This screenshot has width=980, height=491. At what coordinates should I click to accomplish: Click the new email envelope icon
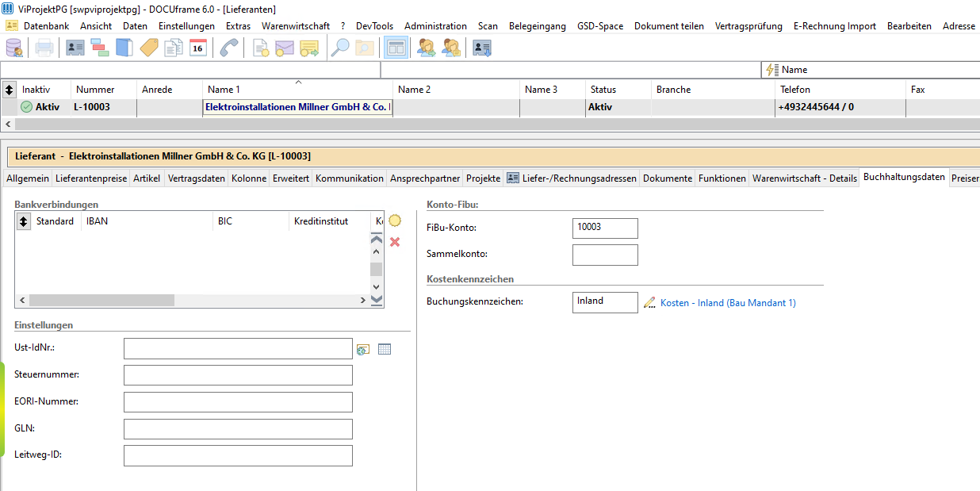click(x=285, y=48)
